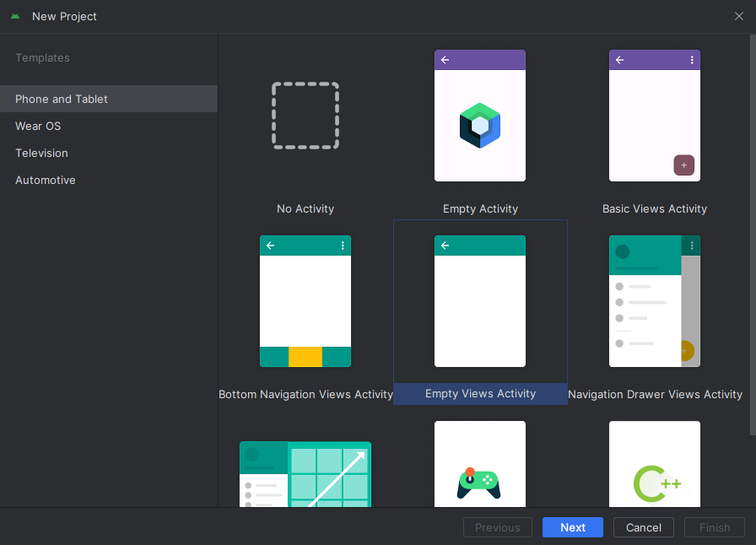This screenshot has width=756, height=545.
Task: Click the dashed placeholder icon in No Activity
Action: coord(305,115)
